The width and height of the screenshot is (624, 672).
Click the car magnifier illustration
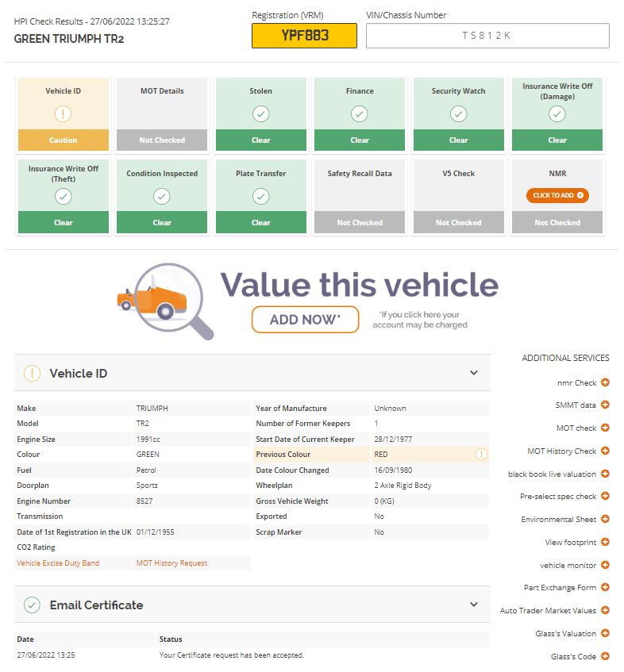(x=165, y=301)
